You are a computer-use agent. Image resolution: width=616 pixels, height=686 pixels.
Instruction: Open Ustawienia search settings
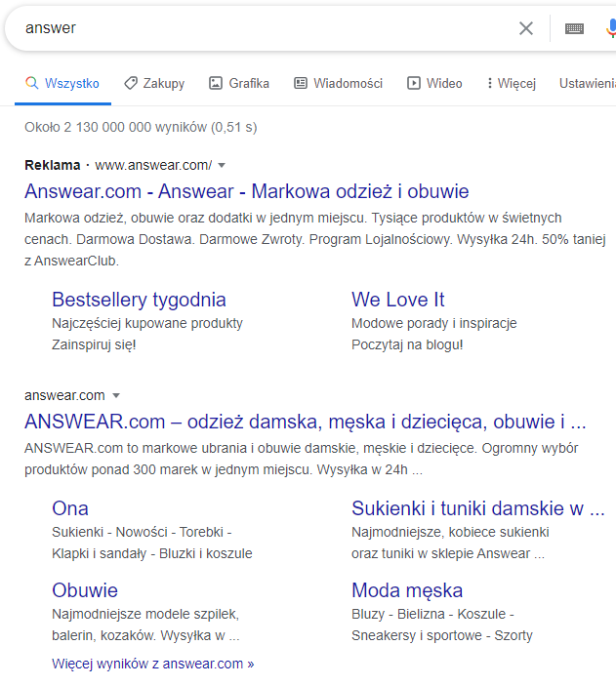[587, 84]
